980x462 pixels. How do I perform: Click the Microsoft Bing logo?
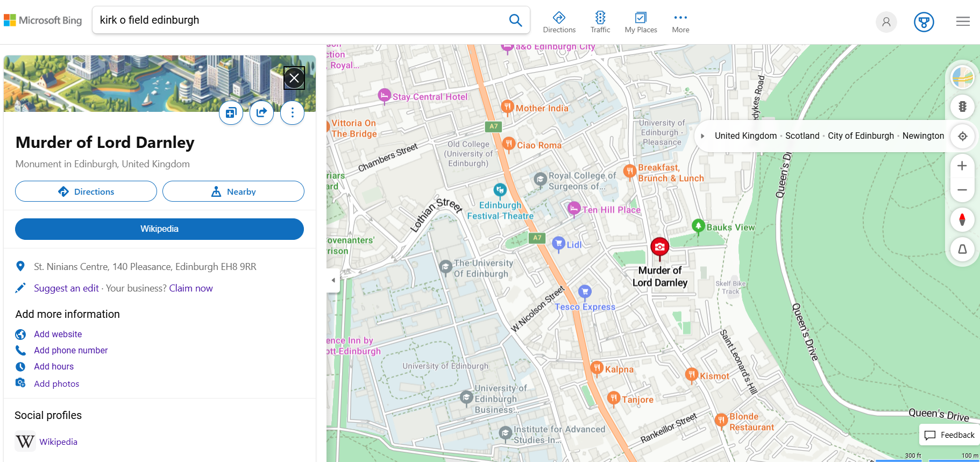[x=43, y=20]
